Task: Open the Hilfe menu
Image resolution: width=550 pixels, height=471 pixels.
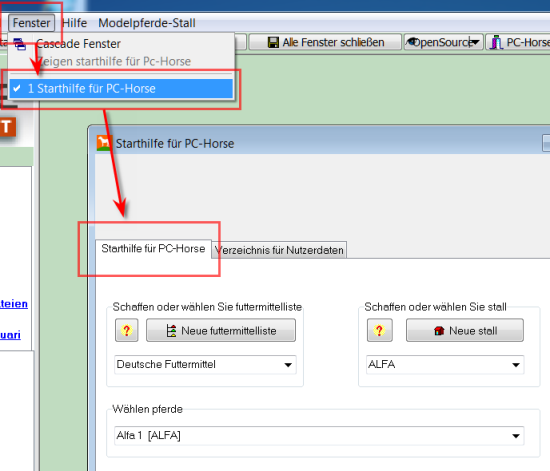Action: click(74, 23)
